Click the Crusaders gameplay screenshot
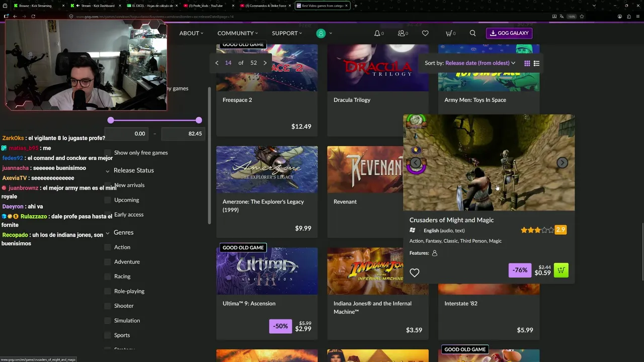 coord(489,162)
